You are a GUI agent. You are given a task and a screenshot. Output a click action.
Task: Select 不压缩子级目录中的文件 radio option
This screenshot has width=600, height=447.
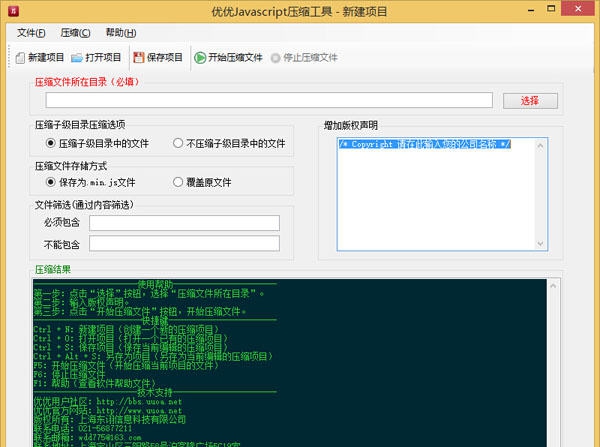(229, 144)
